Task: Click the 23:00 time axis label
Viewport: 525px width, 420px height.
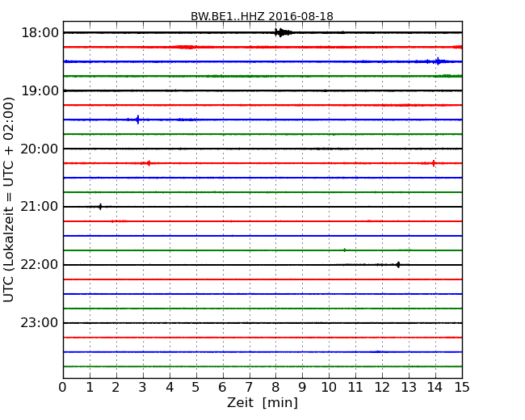Action: tap(40, 323)
